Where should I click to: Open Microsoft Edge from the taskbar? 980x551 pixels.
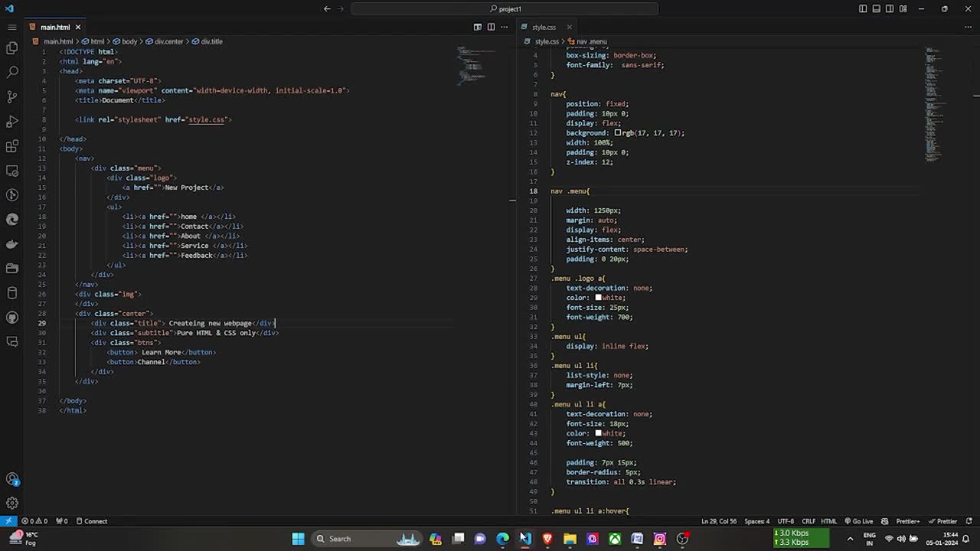point(502,539)
